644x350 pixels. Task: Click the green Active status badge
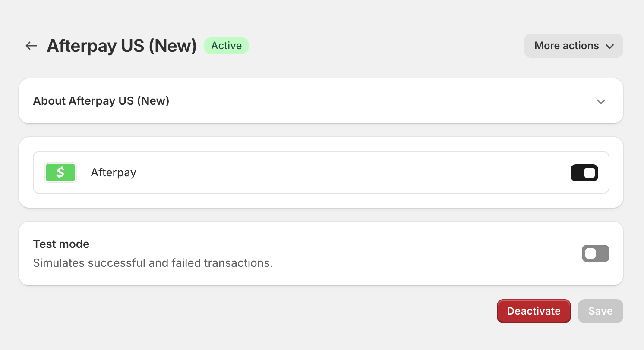[226, 46]
